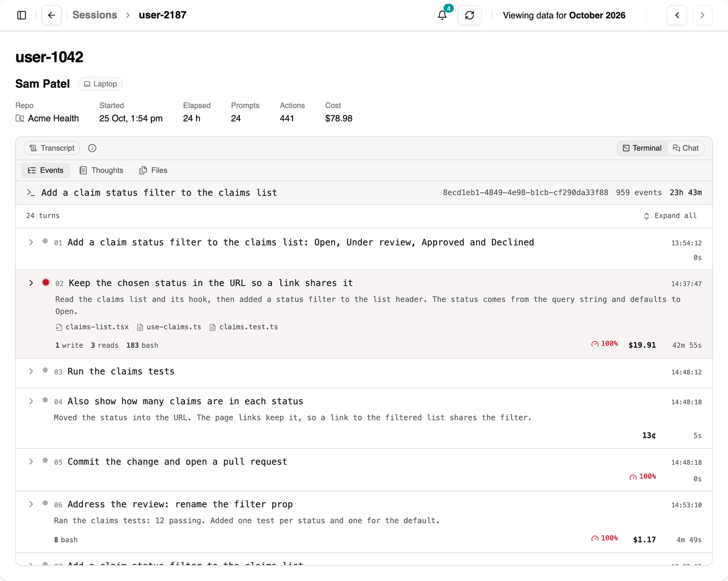The width and height of the screenshot is (728, 581).
Task: Click the context gauge icon on turn 06
Action: 595,539
